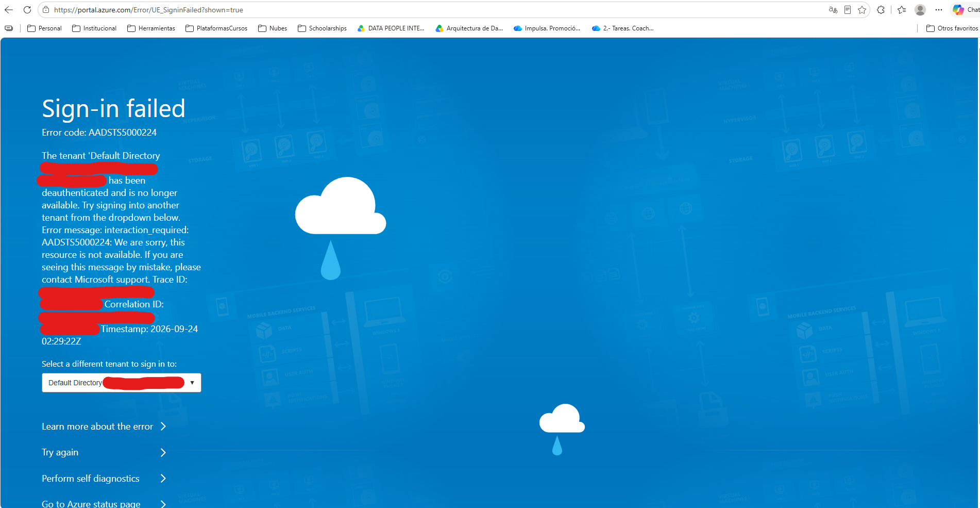Open the Nubes bookmarks folder
This screenshot has width=980, height=508.
click(x=273, y=28)
